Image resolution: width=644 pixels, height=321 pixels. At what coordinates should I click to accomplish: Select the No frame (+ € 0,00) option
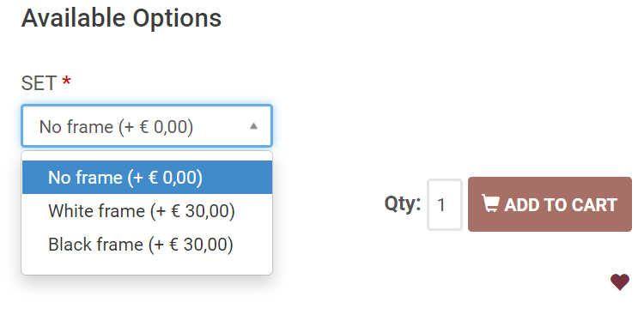[x=147, y=178]
